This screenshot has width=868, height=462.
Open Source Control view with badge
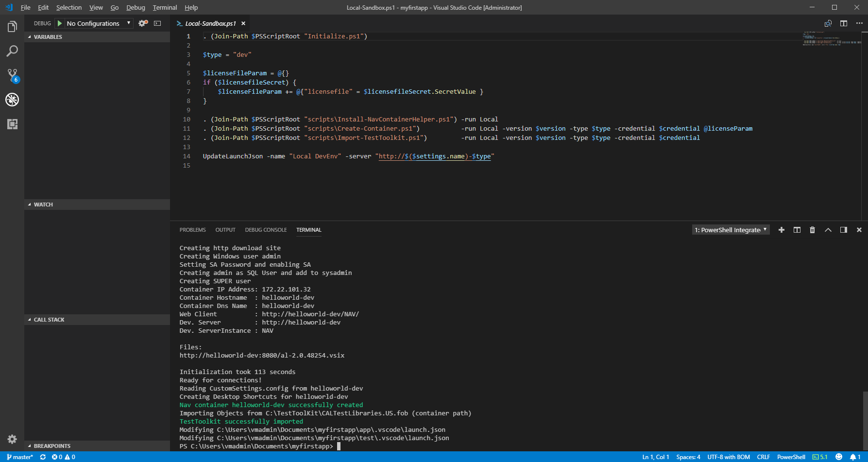[12, 75]
